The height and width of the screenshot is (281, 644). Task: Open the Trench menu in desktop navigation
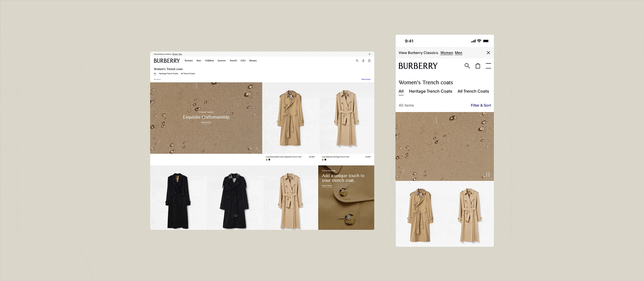233,61
